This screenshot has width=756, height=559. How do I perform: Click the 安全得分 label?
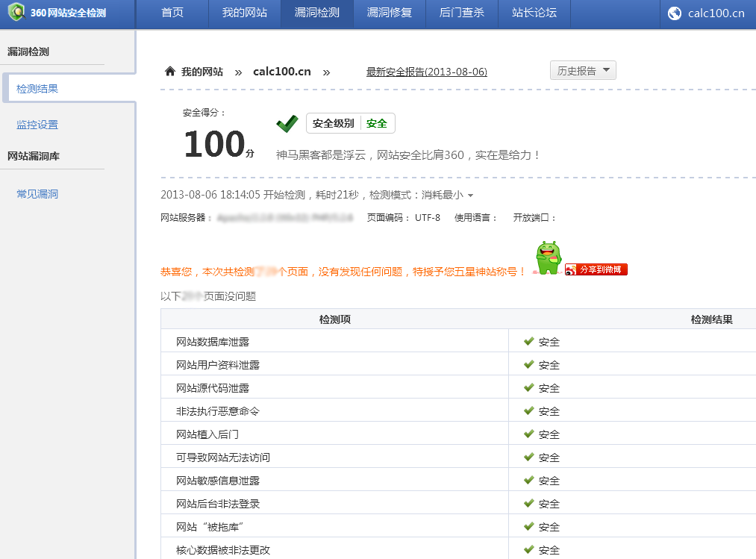(204, 113)
